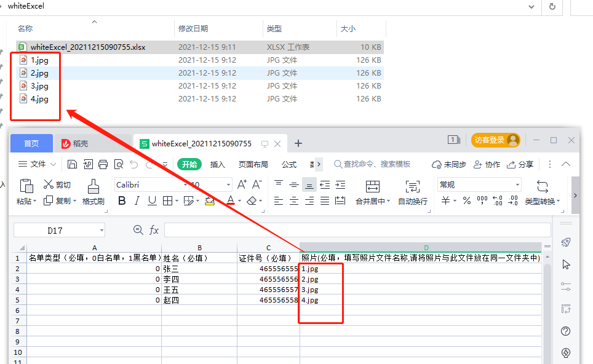This screenshot has height=364, width=593.
Task: Open the Calibri font name dropdown
Action: 185,184
